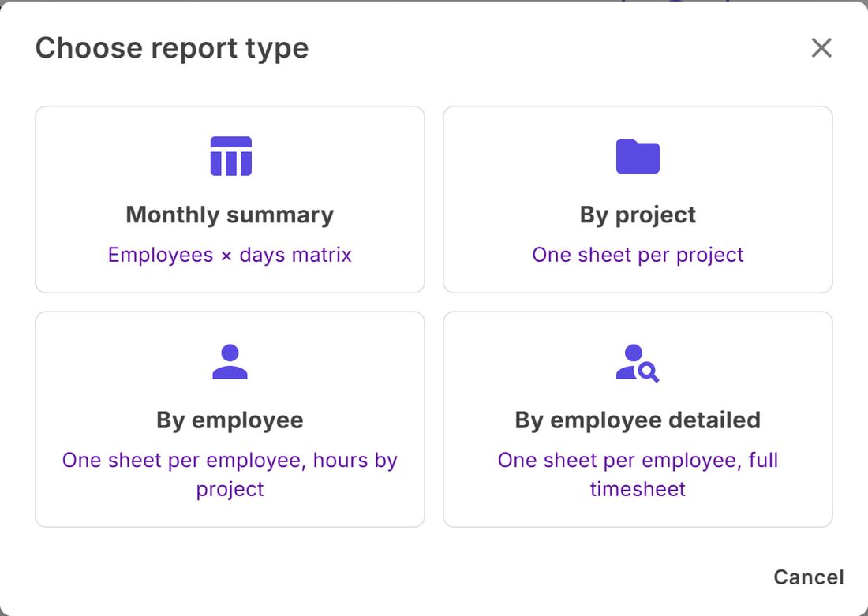This screenshot has height=616, width=868.
Task: Click 'One sheet per project' description
Action: [x=638, y=255]
